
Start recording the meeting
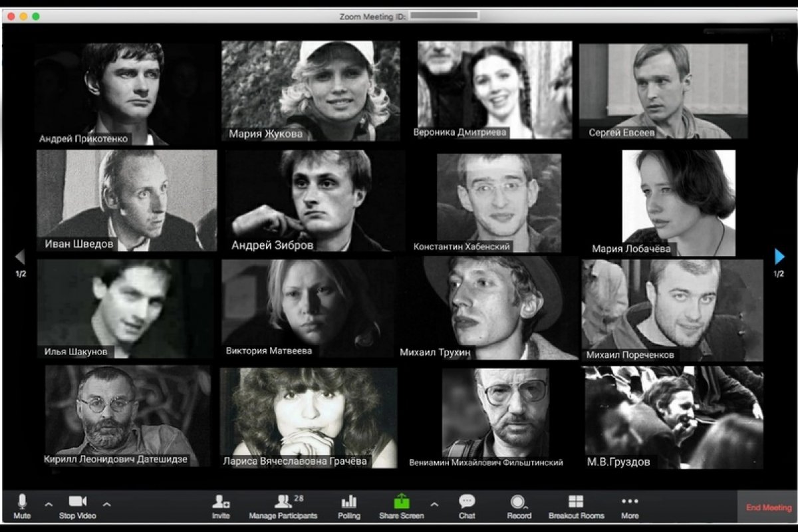[519, 507]
